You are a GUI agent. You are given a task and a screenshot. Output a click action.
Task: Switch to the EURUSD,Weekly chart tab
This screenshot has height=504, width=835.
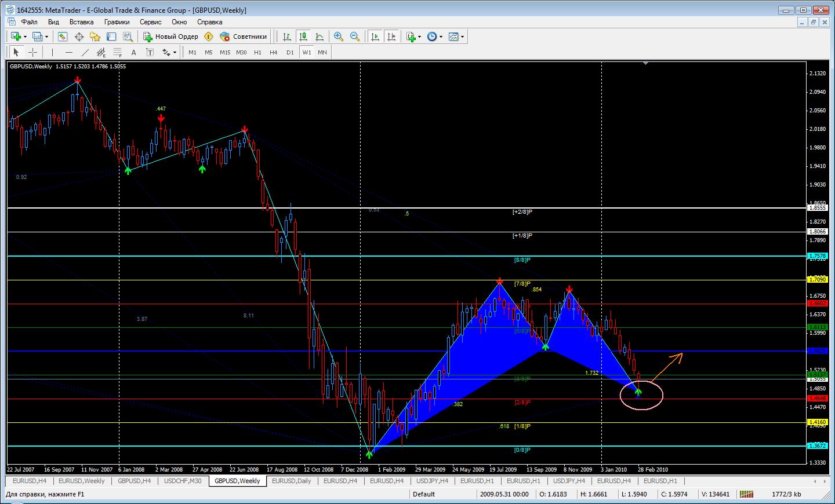(x=82, y=481)
